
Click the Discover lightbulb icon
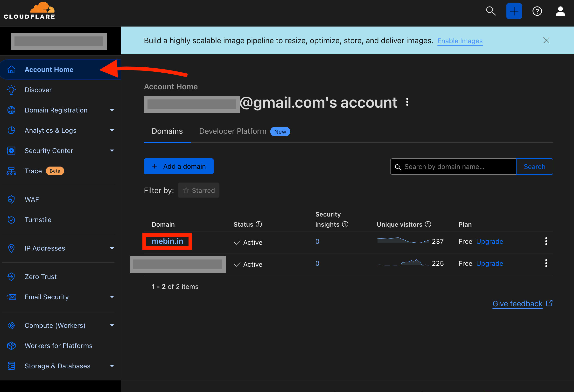pos(11,90)
